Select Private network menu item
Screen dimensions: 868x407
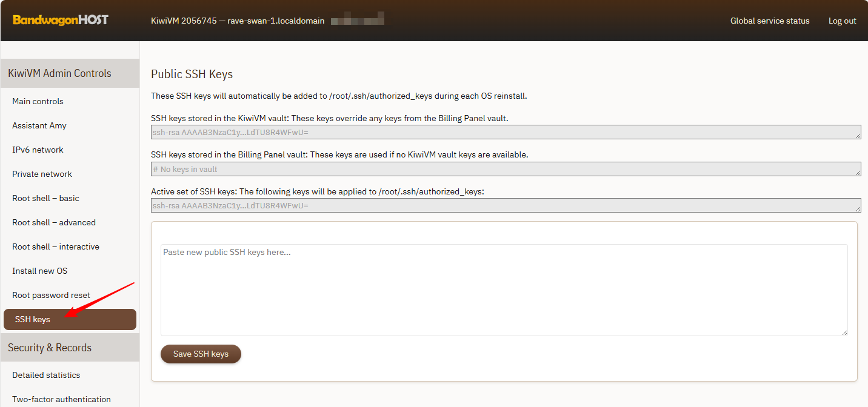coord(42,174)
